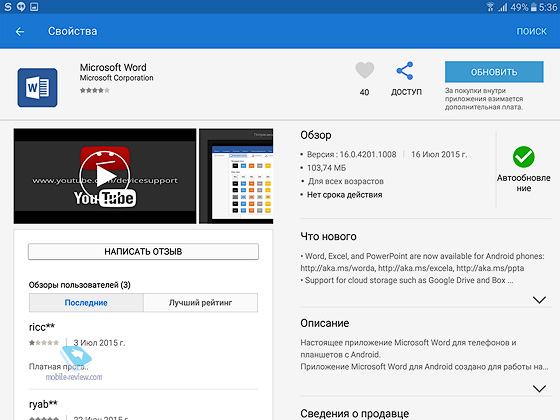Tap the Нет срока действия entry
Screen dimensions: 560x420
[x=345, y=195]
